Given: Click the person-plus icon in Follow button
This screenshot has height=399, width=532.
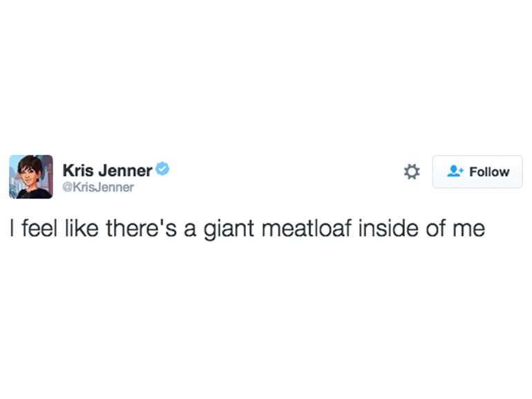Looking at the screenshot, I should 455,171.
